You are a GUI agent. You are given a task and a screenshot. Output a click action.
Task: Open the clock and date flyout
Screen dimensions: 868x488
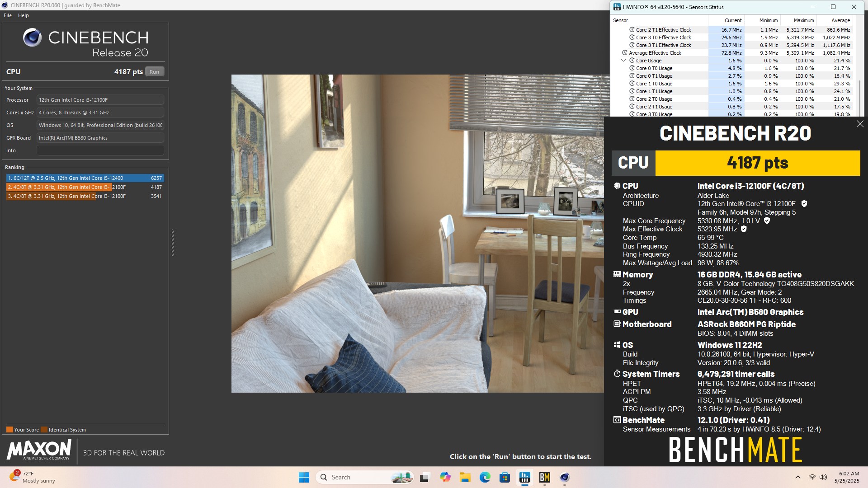click(x=847, y=477)
